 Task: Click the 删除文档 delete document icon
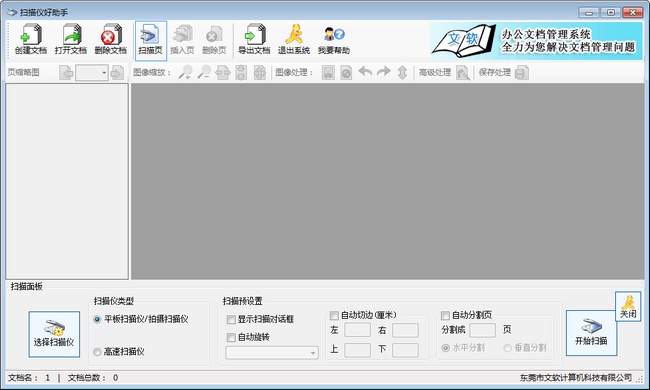click(x=110, y=40)
